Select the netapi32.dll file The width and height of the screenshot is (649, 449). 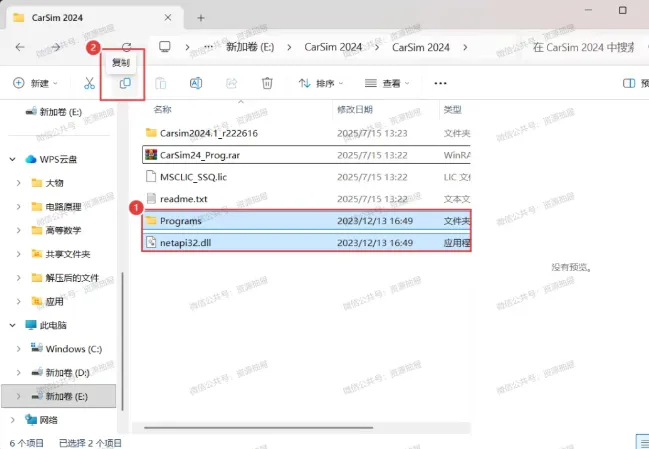pyautogui.click(x=306, y=243)
